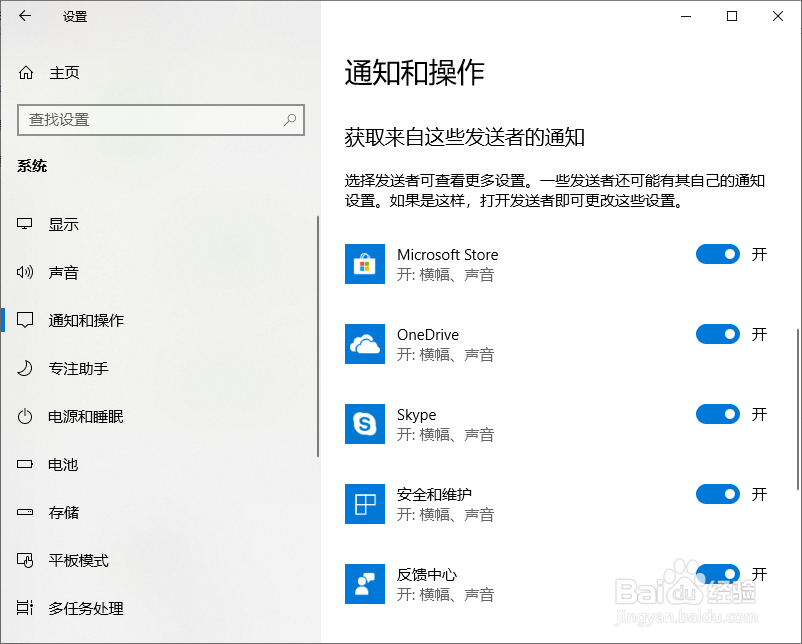This screenshot has height=644, width=802.
Task: Click the Microsoft Store app icon
Action: (365, 264)
